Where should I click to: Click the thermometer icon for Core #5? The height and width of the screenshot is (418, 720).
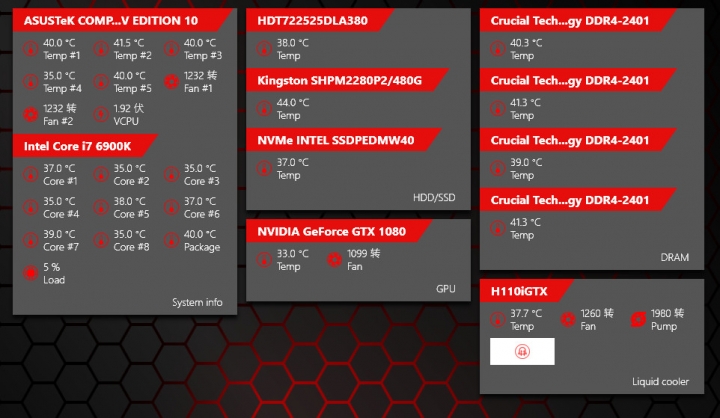pyautogui.click(x=101, y=207)
